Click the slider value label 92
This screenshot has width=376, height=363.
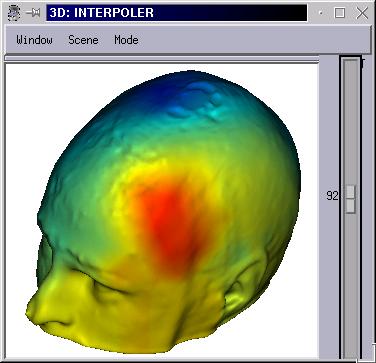(332, 196)
